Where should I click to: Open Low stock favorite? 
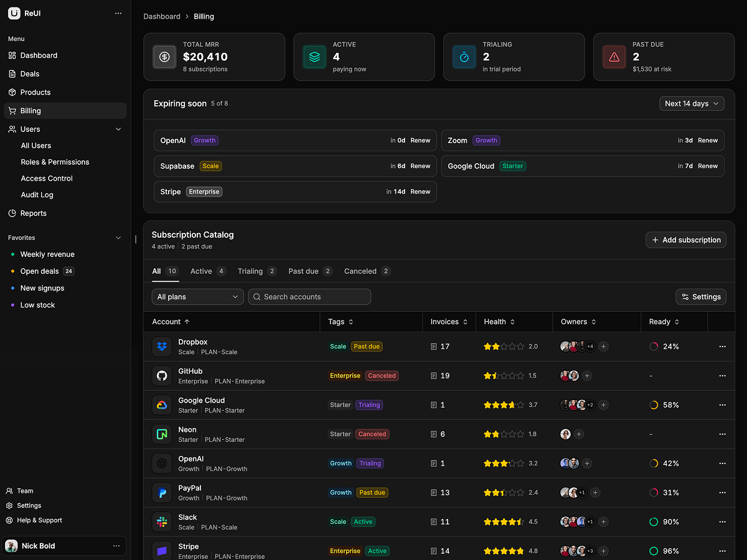click(65, 305)
